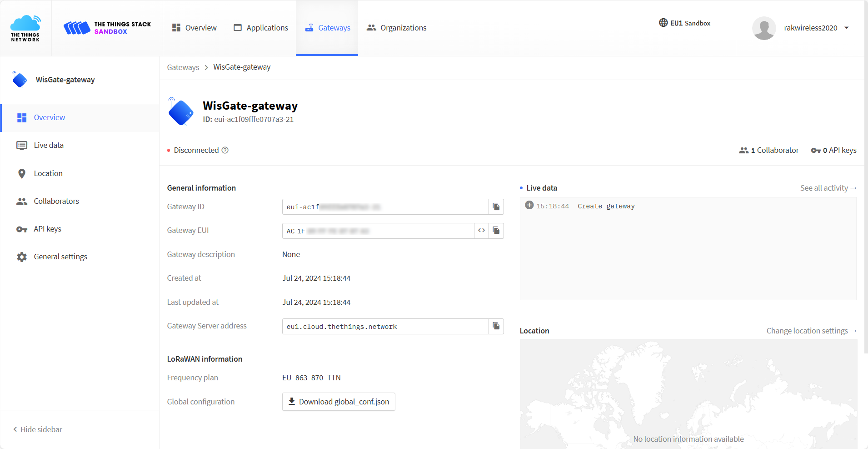Copy the Gateway ID value
The width and height of the screenshot is (868, 449).
496,207
